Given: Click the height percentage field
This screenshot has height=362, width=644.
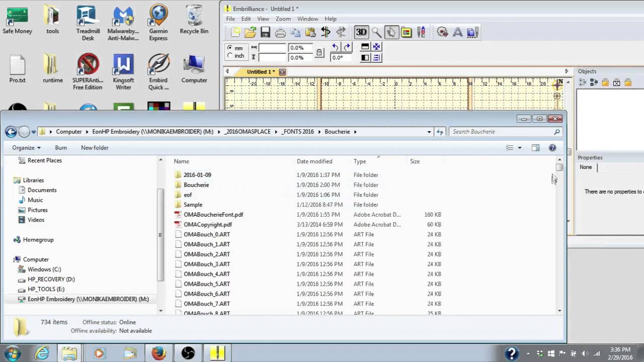Looking at the screenshot, I should tap(300, 57).
